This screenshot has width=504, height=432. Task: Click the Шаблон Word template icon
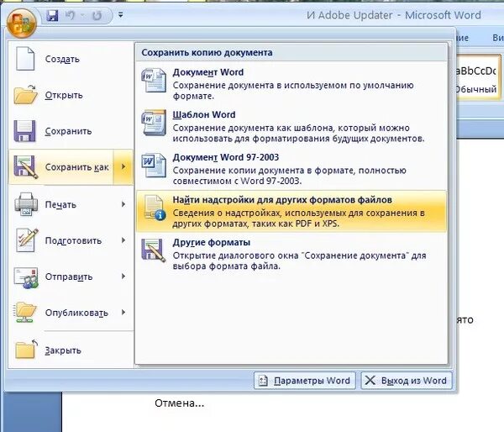154,123
